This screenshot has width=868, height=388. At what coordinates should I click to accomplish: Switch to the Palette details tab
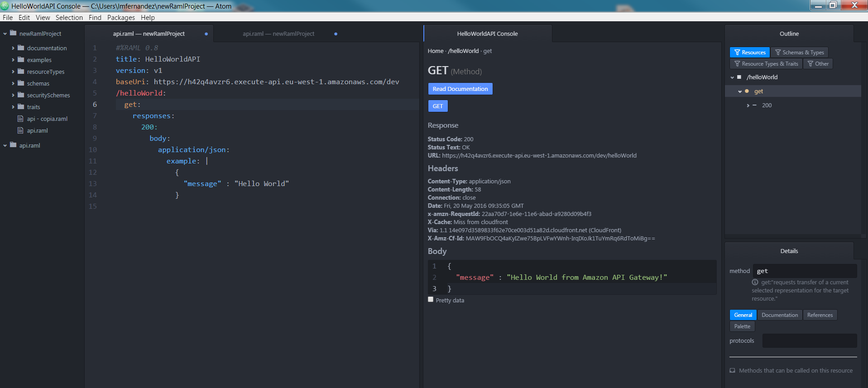pos(742,326)
